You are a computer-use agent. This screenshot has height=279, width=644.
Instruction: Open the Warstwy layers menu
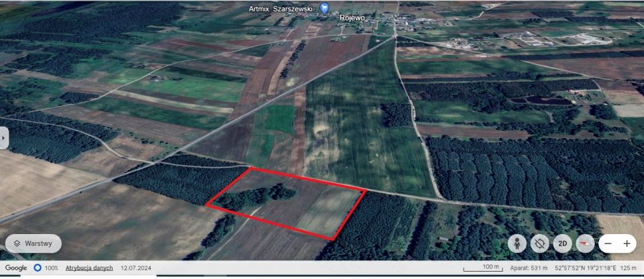[34, 243]
